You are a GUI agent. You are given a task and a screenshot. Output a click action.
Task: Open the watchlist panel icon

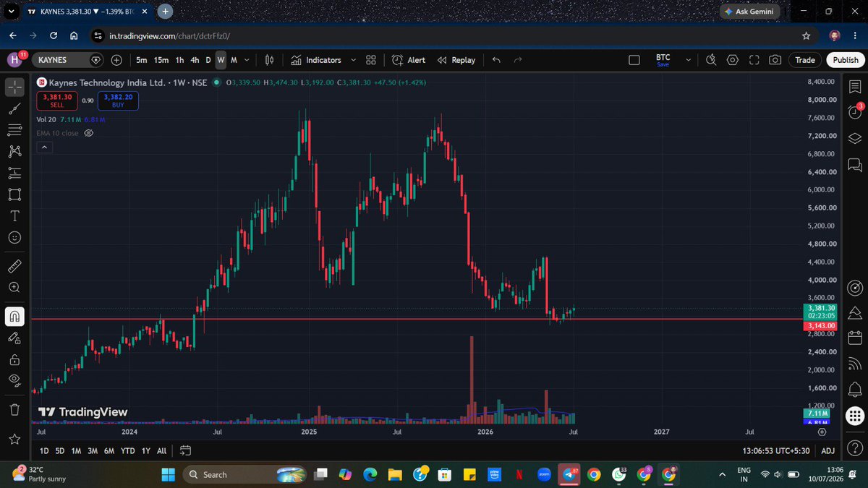[854, 87]
